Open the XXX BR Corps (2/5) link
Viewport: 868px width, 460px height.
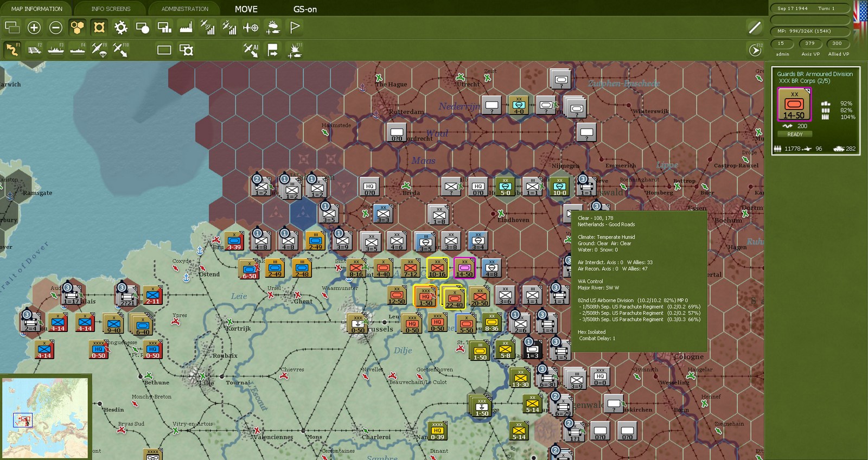(x=805, y=81)
